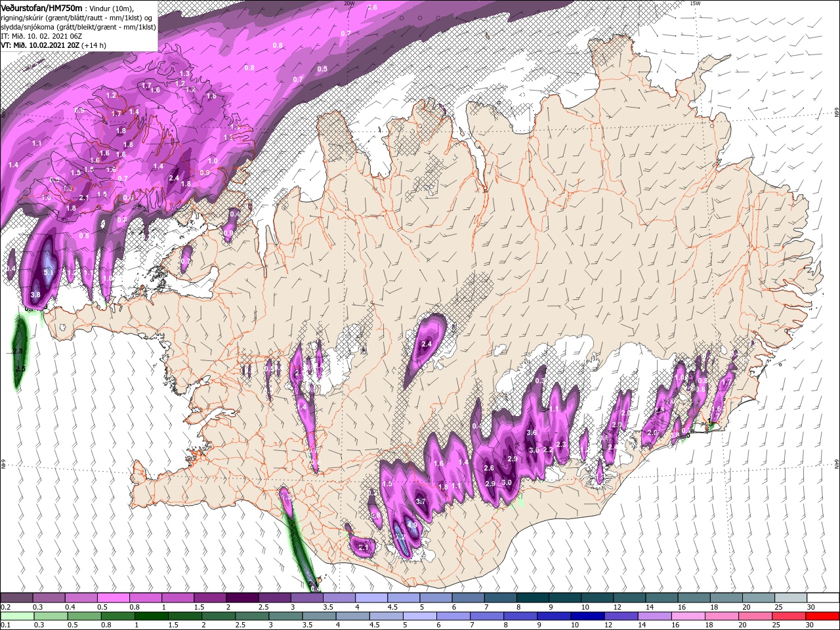This screenshot has height=630, width=840.
Task: Select the pale green swatch starting at 0.1
Action: tap(17, 616)
